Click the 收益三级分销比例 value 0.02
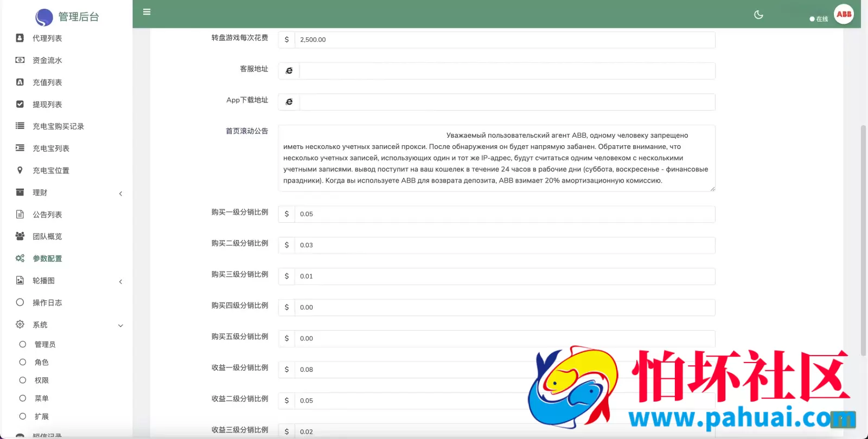The image size is (868, 439). pyautogui.click(x=307, y=432)
